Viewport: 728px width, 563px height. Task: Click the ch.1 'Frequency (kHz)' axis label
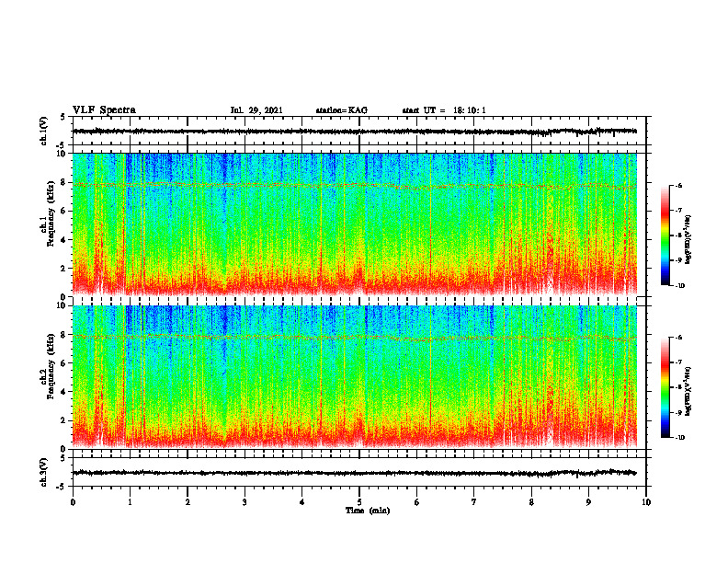pos(49,214)
